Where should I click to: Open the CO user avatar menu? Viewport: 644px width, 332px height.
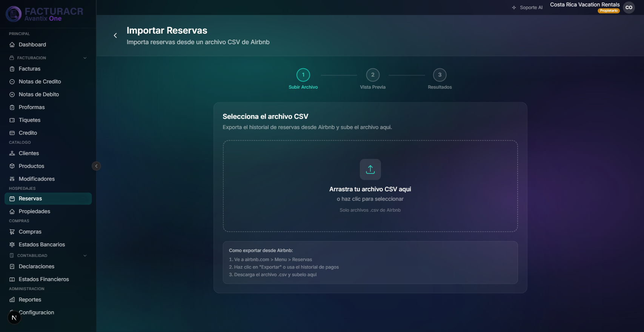pyautogui.click(x=629, y=8)
